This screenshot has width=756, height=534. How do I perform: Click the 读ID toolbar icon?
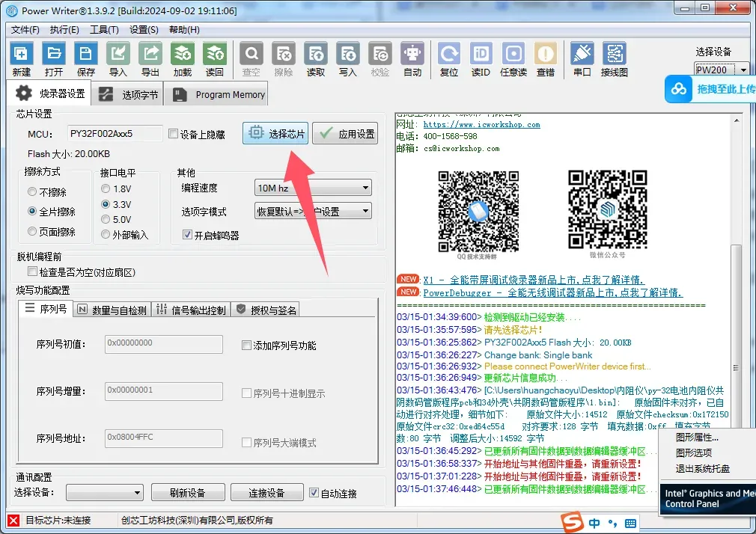pos(481,59)
